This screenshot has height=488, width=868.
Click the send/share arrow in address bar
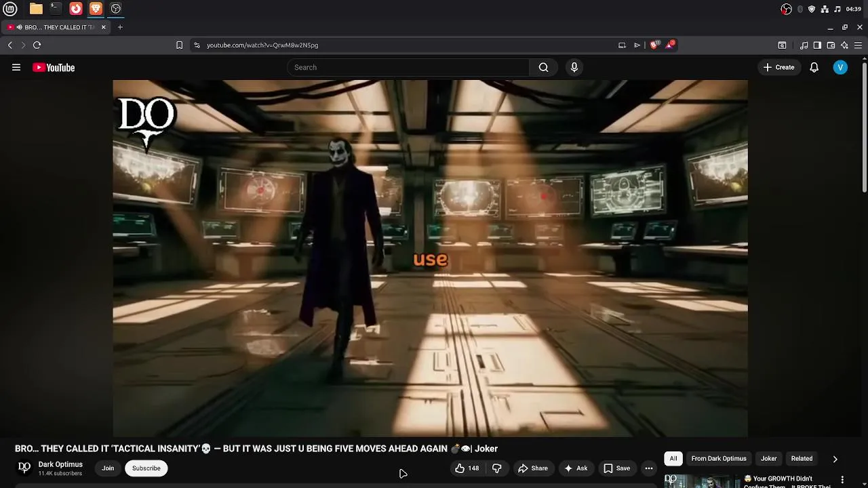coord(637,45)
